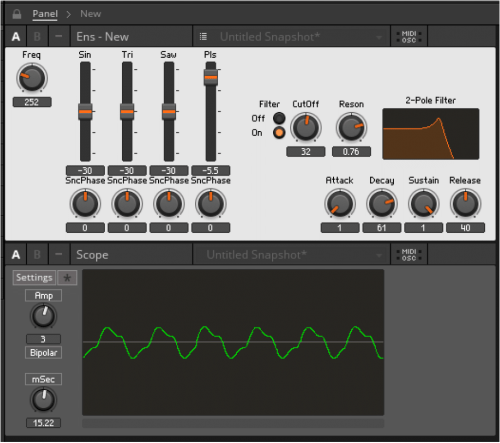Click the CutOff knob
500x443 pixels.
point(305,127)
